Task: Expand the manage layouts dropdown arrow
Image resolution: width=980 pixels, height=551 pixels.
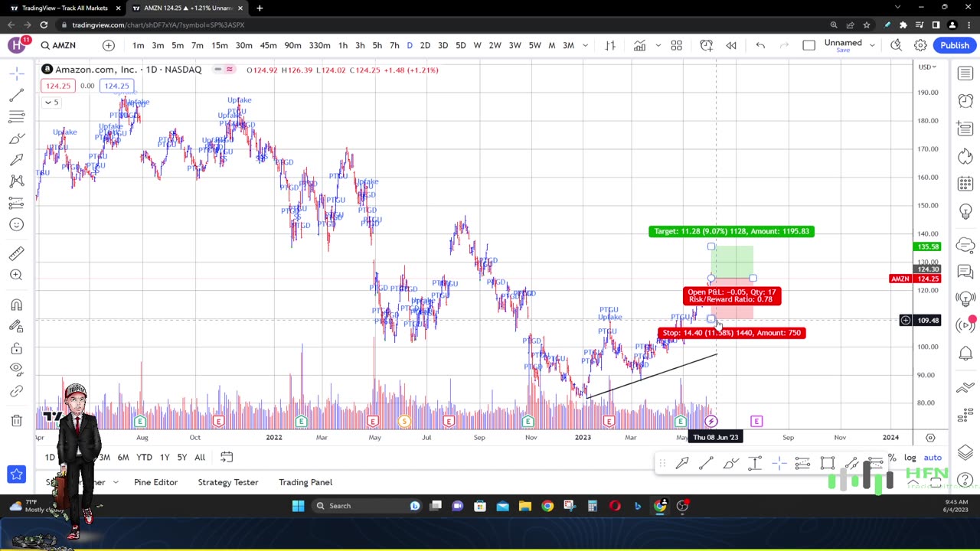Action: coord(872,45)
